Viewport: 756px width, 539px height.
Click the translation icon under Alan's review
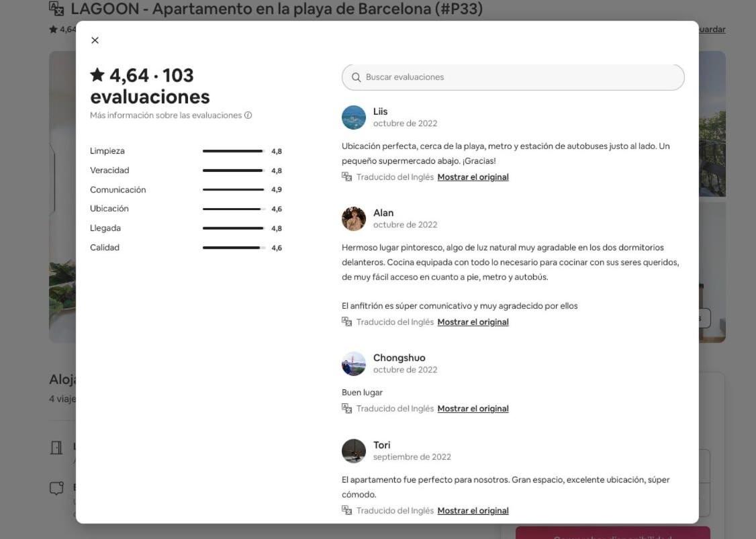(x=346, y=322)
